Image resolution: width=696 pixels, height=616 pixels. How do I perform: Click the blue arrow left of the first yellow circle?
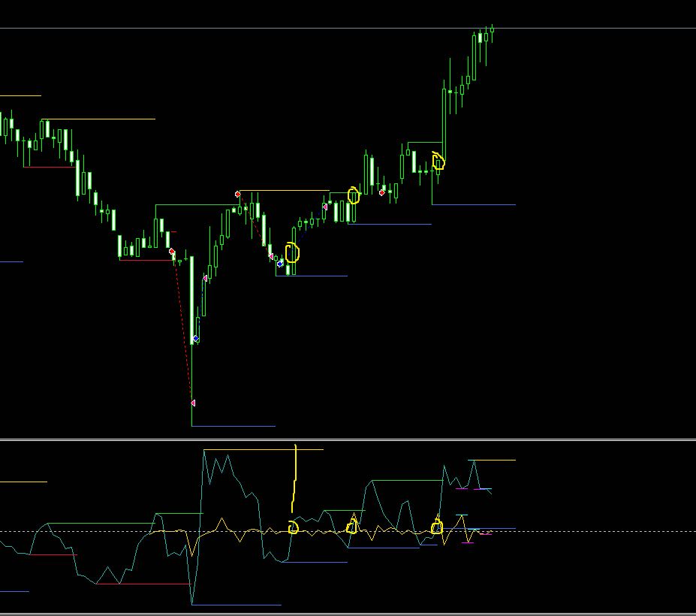coord(280,264)
